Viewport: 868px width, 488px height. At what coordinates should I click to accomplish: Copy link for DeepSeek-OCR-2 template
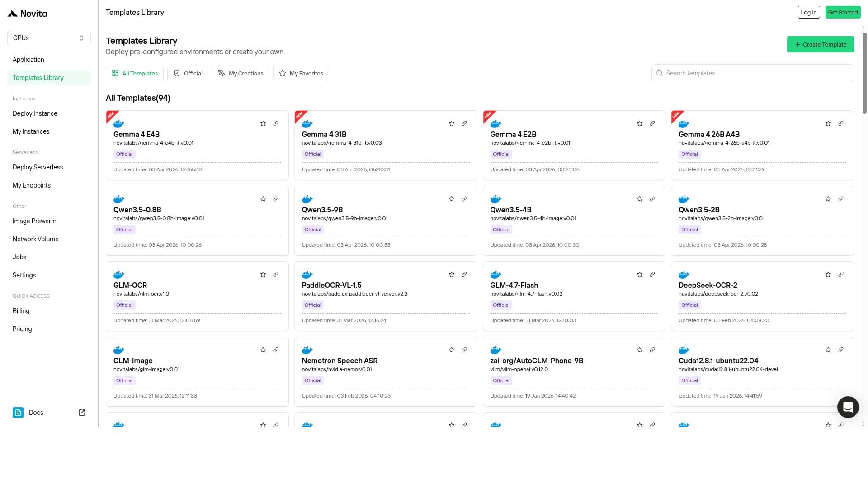841,274
